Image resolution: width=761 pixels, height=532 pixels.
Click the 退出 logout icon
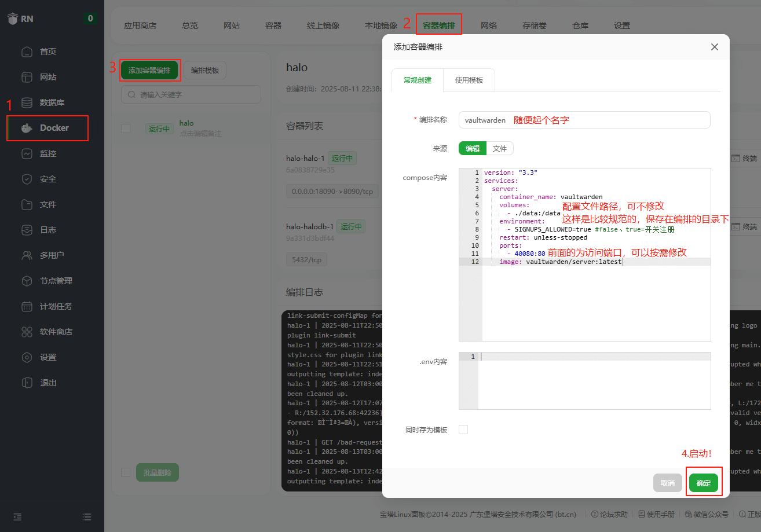[27, 383]
